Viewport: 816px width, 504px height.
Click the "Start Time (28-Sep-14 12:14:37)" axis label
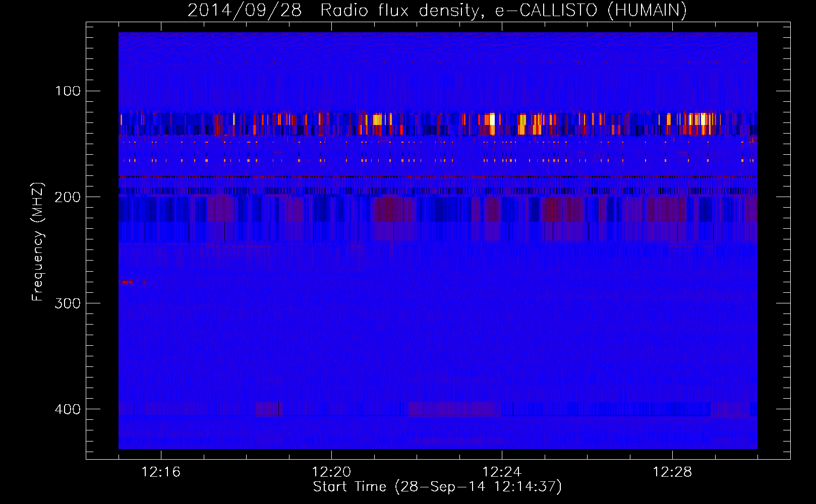point(437,487)
